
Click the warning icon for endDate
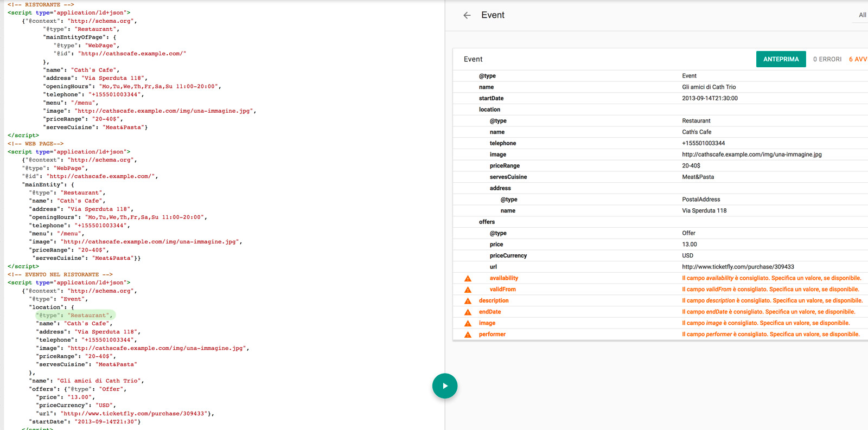tap(468, 312)
